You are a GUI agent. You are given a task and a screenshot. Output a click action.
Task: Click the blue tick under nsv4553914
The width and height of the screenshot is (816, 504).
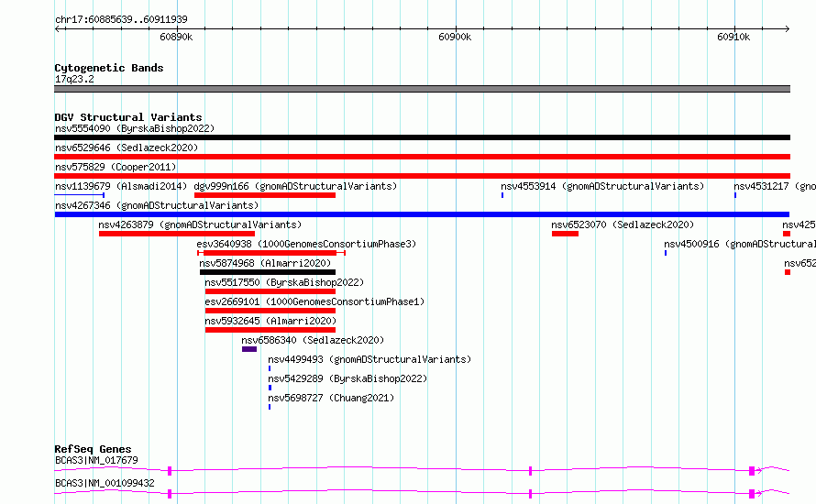coord(502,195)
